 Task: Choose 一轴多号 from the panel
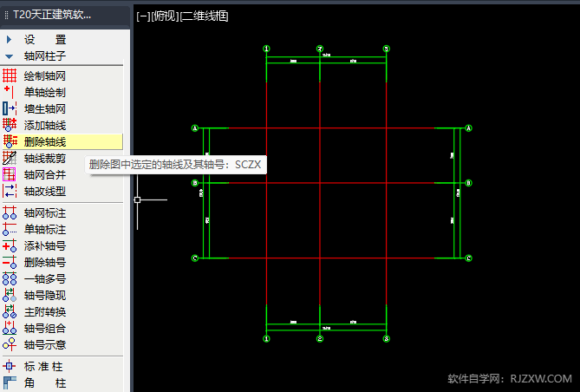tap(45, 279)
